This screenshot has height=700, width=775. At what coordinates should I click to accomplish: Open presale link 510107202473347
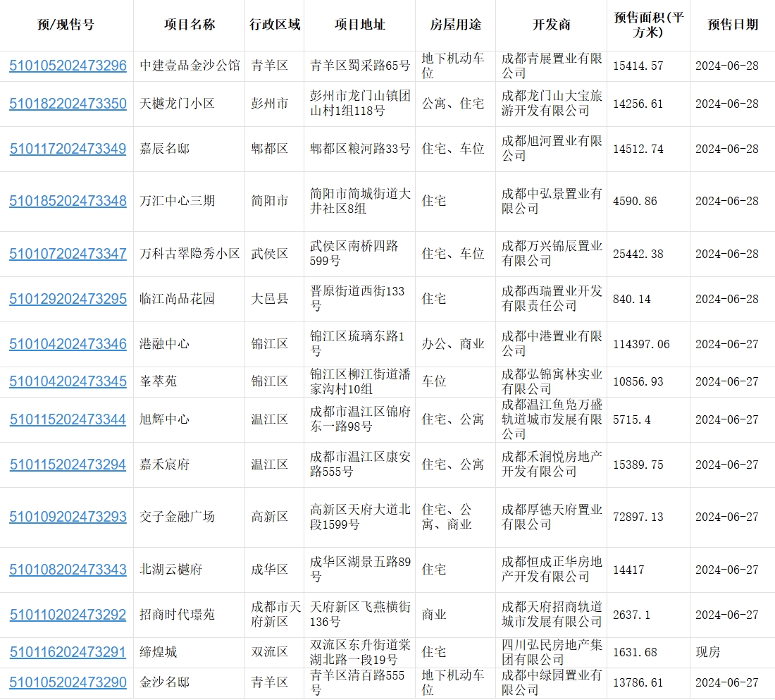[x=68, y=254]
